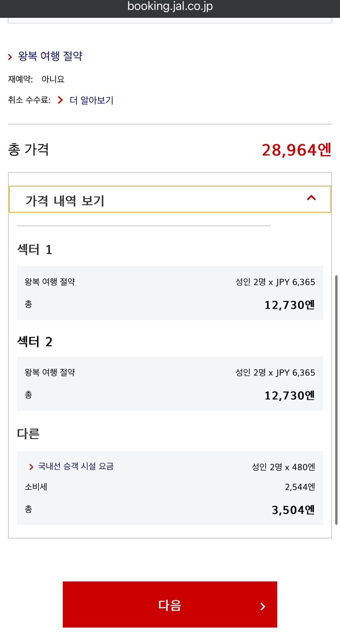Click the 소비세 2,544엔 amount
Screen dimensions: 340x644
coord(300,487)
